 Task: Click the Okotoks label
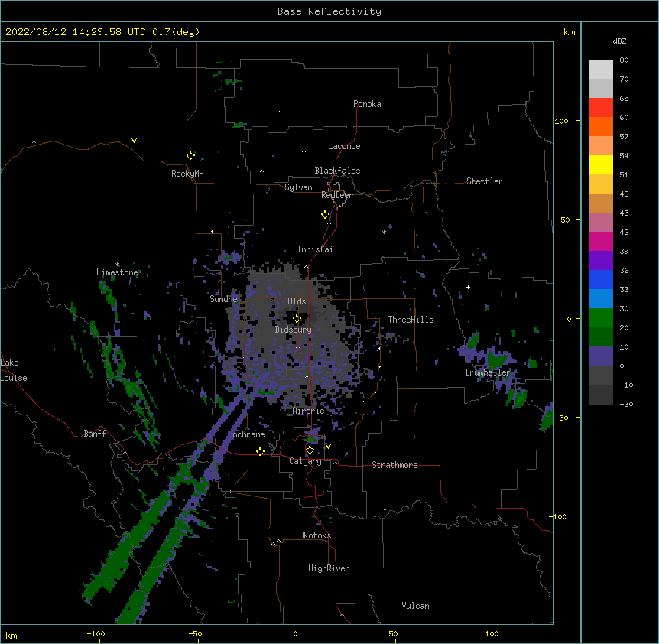(315, 535)
